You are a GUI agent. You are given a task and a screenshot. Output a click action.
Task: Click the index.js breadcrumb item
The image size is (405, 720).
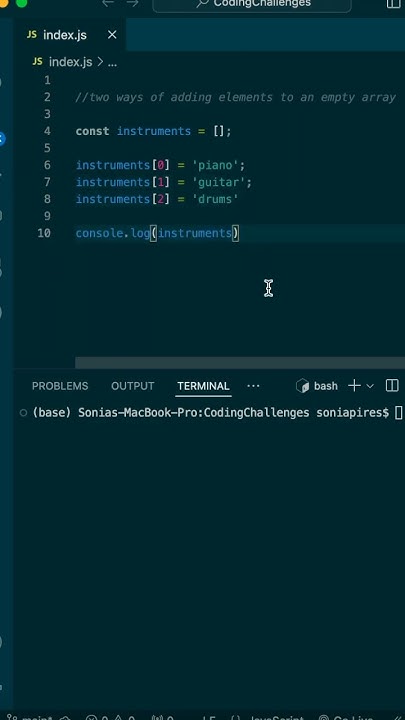(x=70, y=62)
